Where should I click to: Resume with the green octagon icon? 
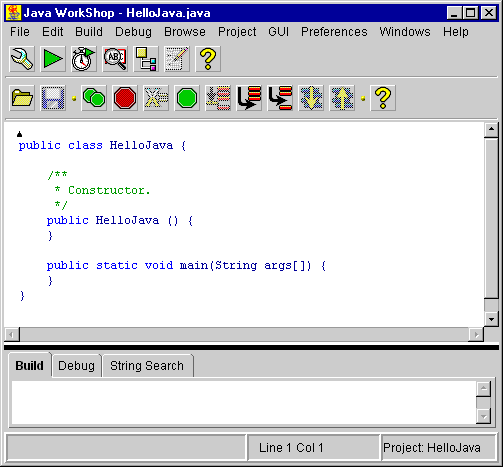coord(187,98)
